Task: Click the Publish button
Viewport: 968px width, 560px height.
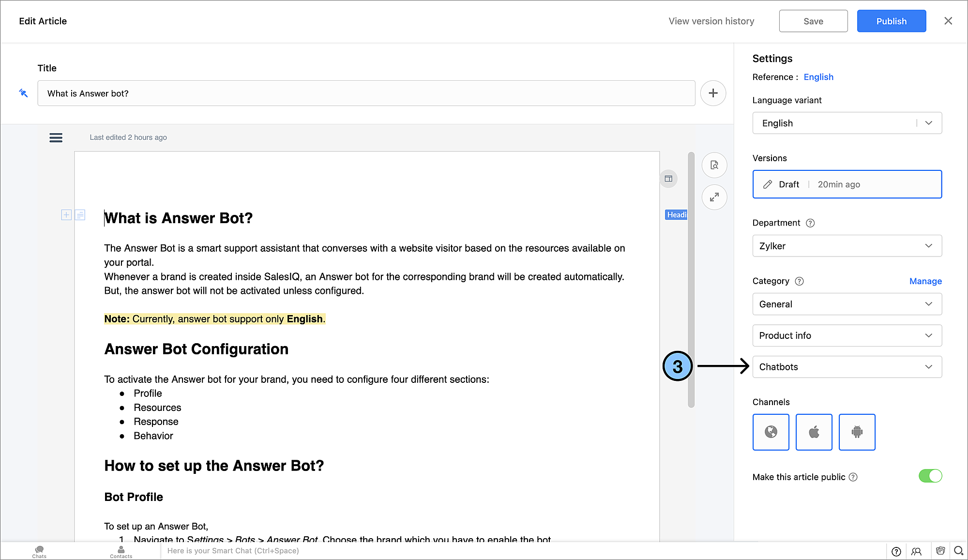Action: pos(891,21)
